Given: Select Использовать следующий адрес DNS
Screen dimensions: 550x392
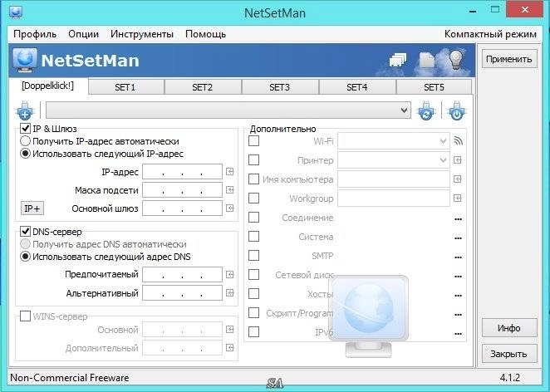Looking at the screenshot, I should click(x=25, y=257).
